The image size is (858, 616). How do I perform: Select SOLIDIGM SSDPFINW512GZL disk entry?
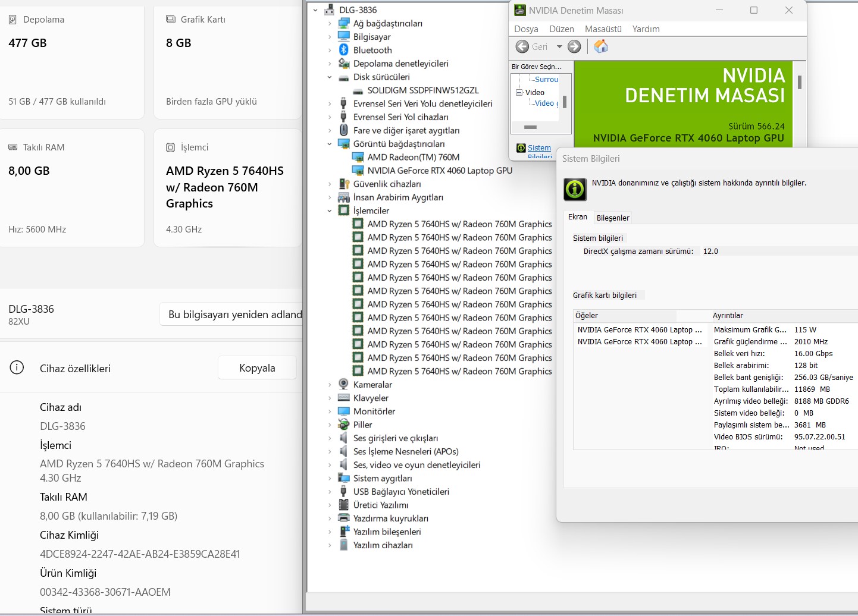point(423,90)
